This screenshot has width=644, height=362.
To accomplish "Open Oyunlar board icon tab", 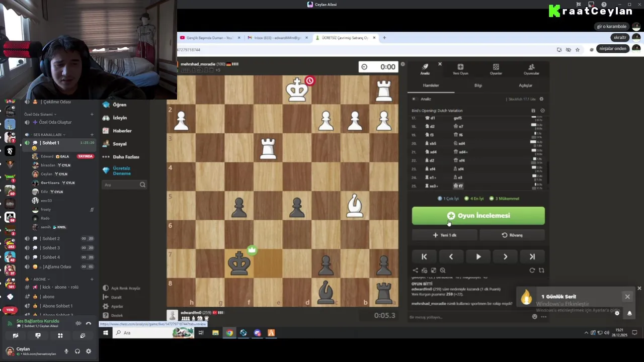I will click(496, 69).
